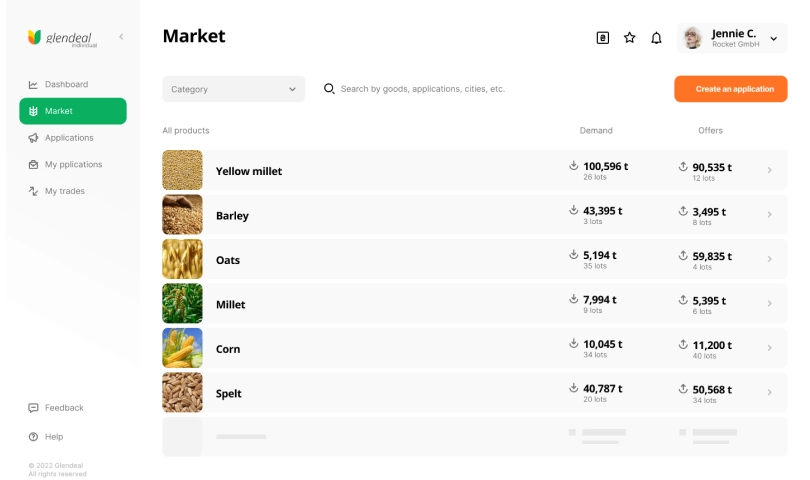Select the Spelt product row
Image resolution: width=810 pixels, height=480 pixels.
[400, 393]
